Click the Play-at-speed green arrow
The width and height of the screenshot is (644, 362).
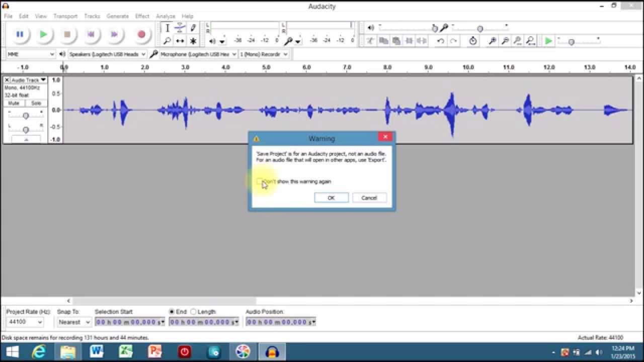(548, 41)
